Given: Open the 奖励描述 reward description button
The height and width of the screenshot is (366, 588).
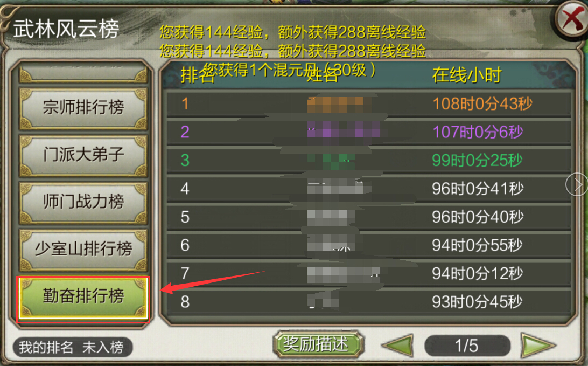Looking at the screenshot, I should [318, 344].
